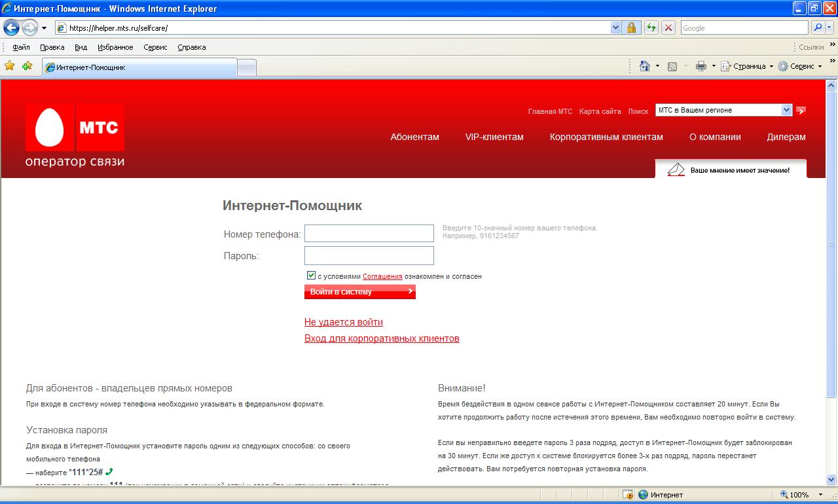Add page to favorites with plus star
The image size is (838, 504).
click(27, 66)
